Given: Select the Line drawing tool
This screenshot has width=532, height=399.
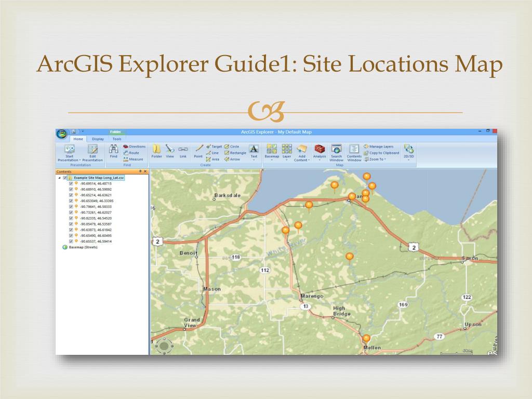Looking at the screenshot, I should (212, 153).
